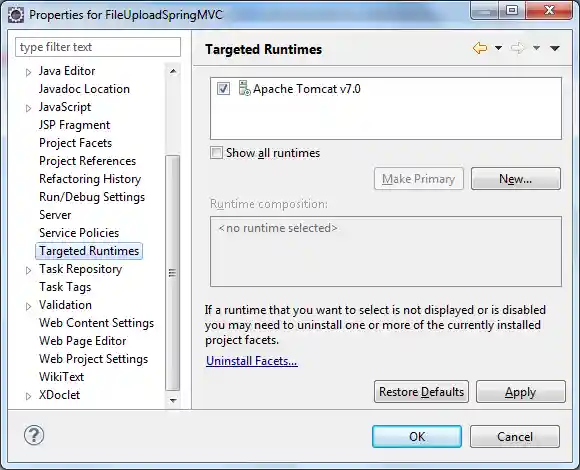This screenshot has height=470, width=580.
Task: Enable Show all runtimes checkbox
Action: click(216, 152)
